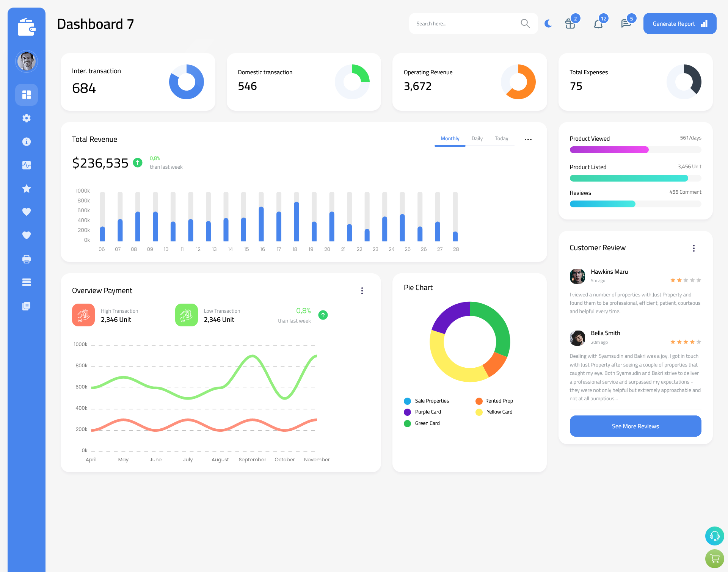Click the search input field
Screen dimensions: 728x572
click(463, 23)
